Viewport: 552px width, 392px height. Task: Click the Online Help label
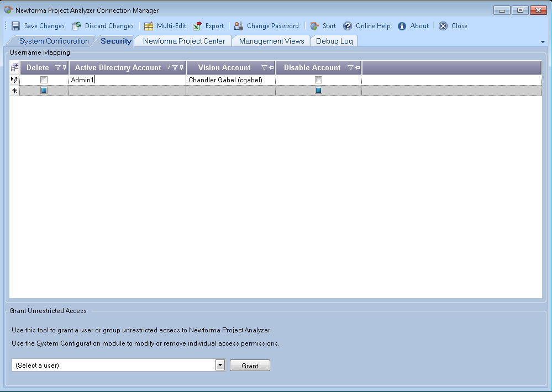(x=373, y=26)
